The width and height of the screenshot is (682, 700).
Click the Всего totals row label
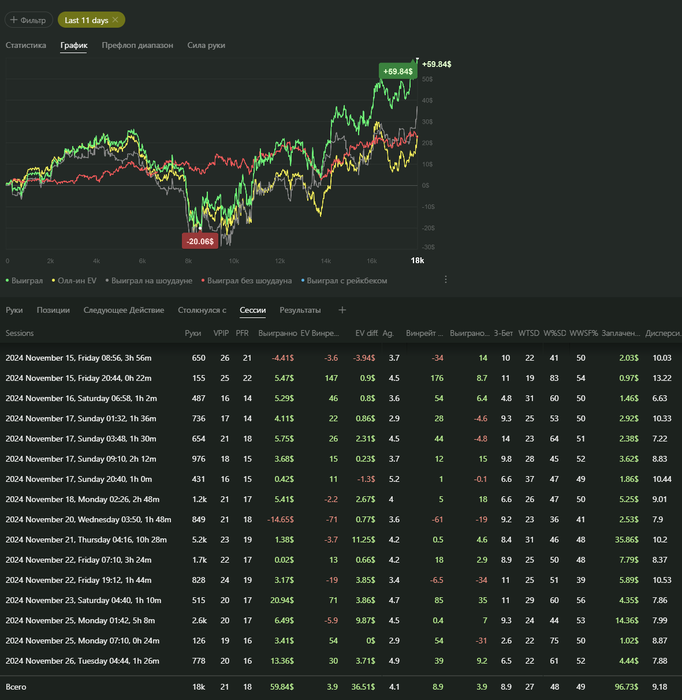[x=16, y=687]
